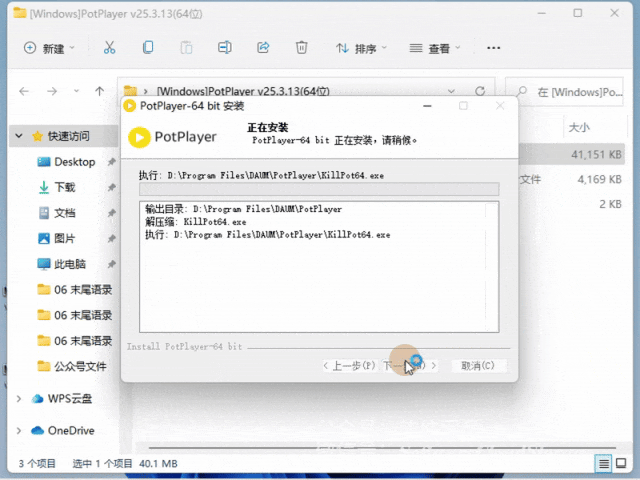640x480 pixels.
Task: Click the installer log line 解压缩: KillPot64.exe
Action: [196, 222]
